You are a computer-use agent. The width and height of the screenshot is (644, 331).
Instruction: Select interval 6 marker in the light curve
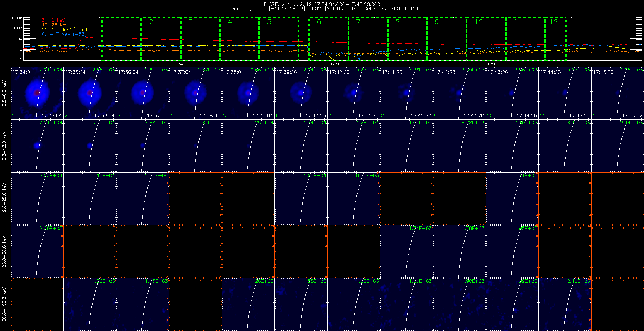(x=319, y=22)
